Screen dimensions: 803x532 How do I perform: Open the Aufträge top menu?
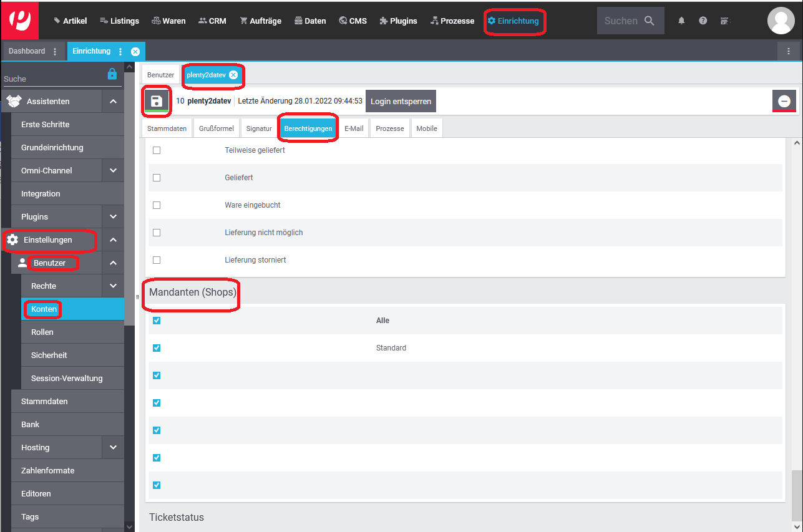pos(260,21)
